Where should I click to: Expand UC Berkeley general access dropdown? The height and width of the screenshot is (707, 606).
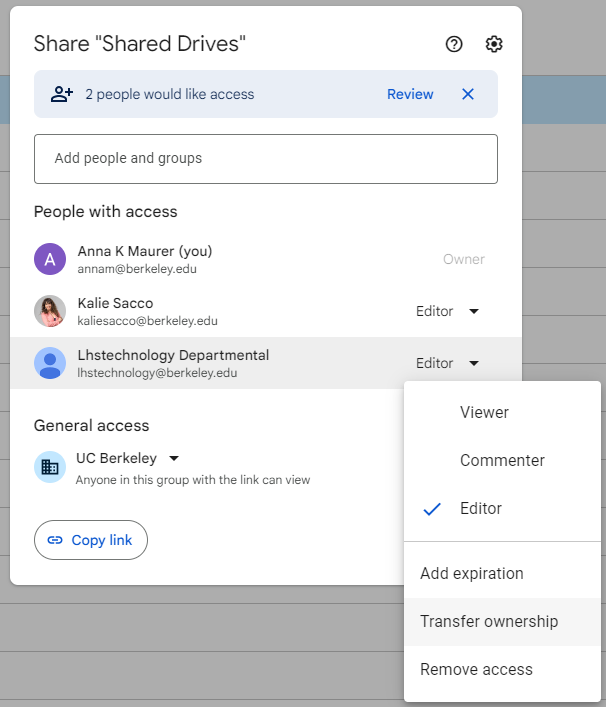coord(128,458)
